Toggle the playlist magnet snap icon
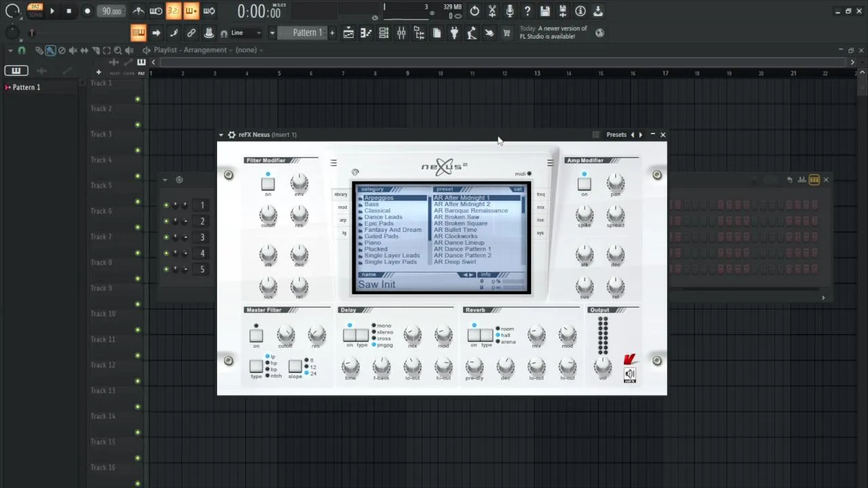 click(22, 50)
